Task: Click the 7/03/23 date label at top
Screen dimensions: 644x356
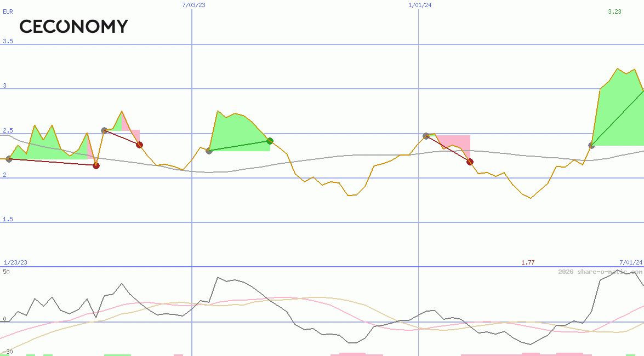Action: [193, 4]
